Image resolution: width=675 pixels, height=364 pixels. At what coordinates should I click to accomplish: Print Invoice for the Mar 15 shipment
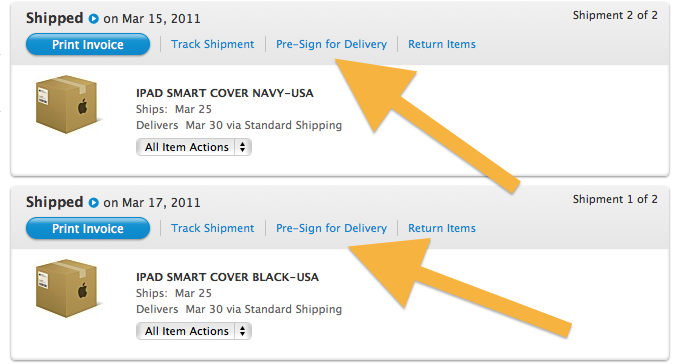click(88, 44)
